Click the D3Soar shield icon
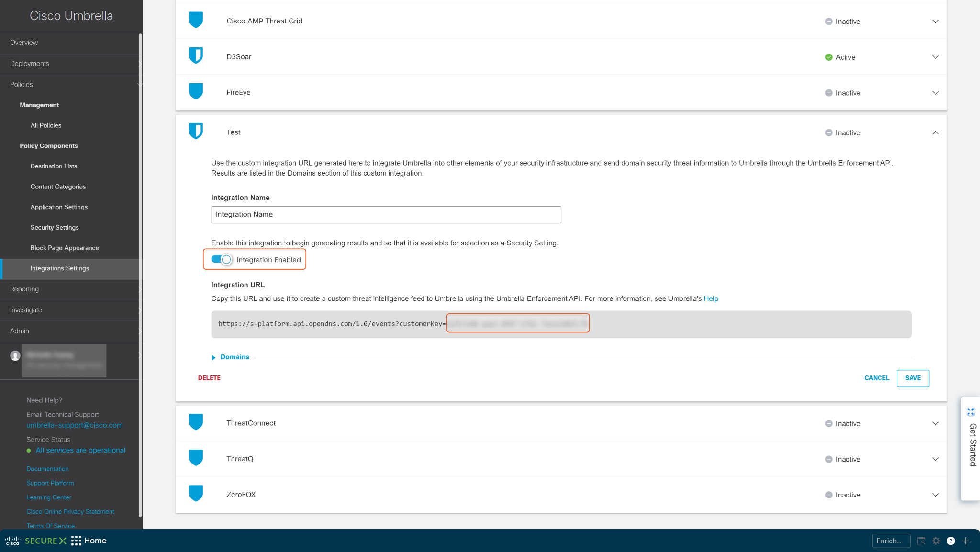 coord(196,56)
